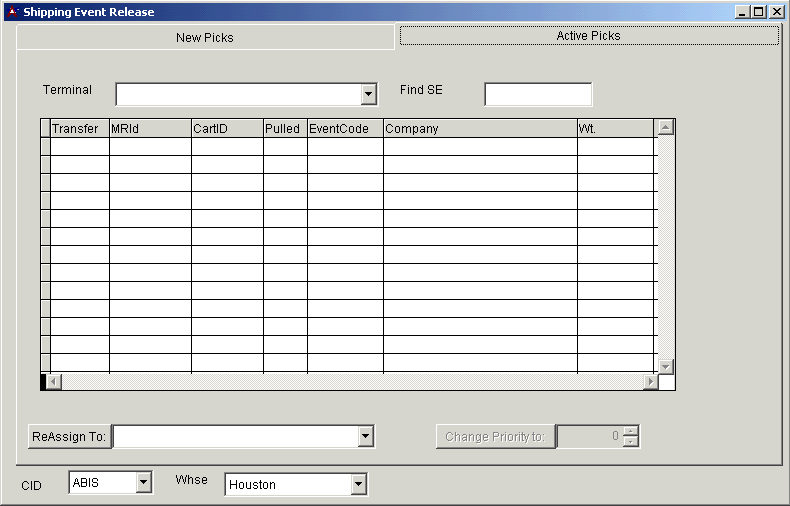This screenshot has height=506, width=790.
Task: Select the New Picks tab
Action: [x=204, y=38]
